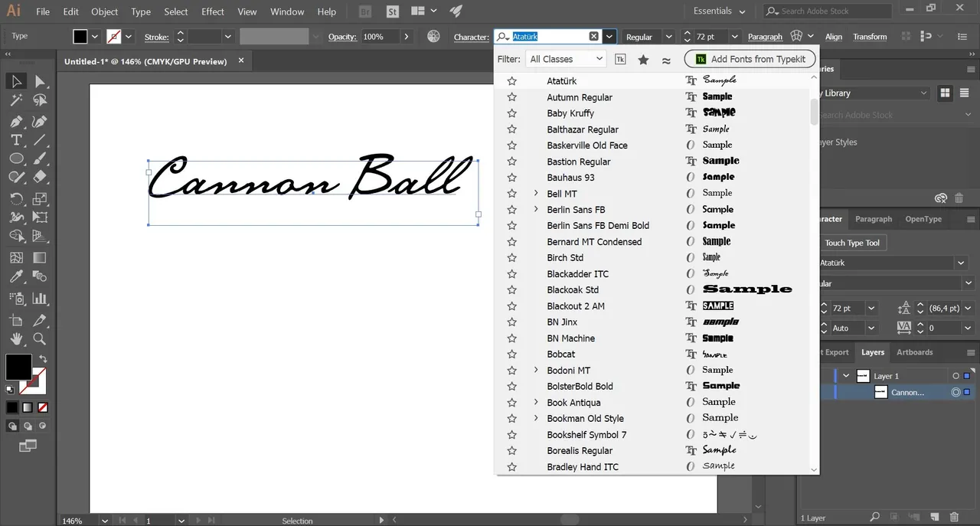Click the Touch Type Tool button
The image size is (980, 526).
[852, 243]
